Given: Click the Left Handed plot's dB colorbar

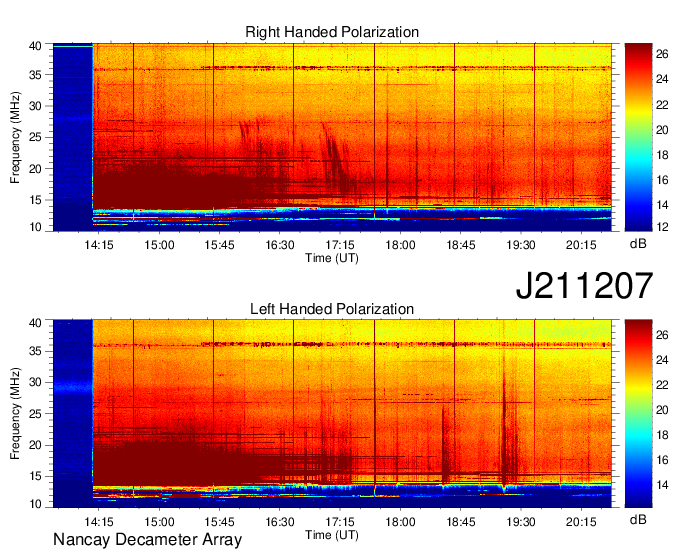Looking at the screenshot, I should 638,414.
